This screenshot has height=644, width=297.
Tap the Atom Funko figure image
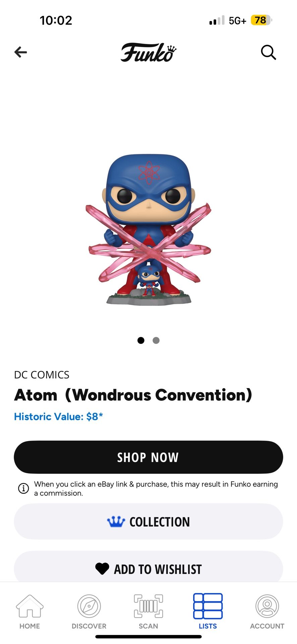pos(148,230)
